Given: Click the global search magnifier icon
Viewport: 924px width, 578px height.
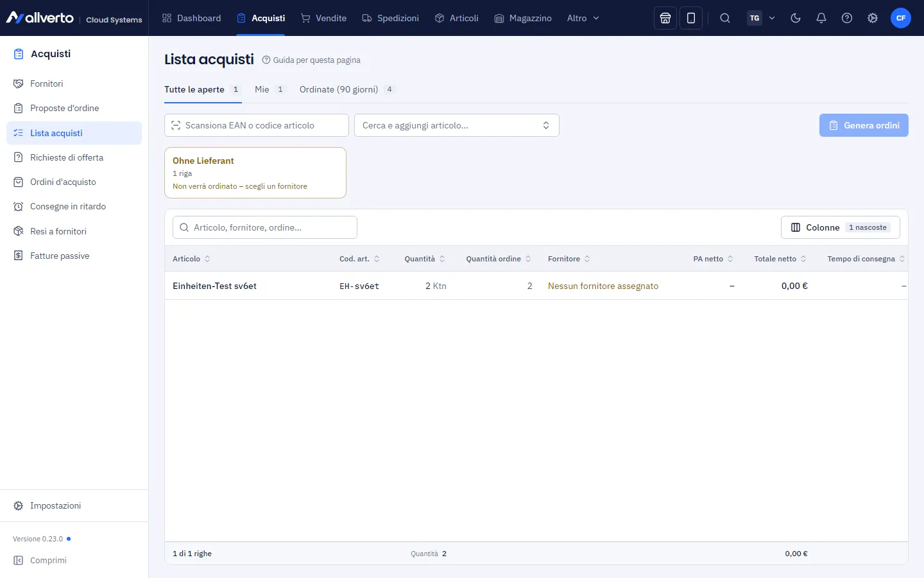Looking at the screenshot, I should [725, 18].
